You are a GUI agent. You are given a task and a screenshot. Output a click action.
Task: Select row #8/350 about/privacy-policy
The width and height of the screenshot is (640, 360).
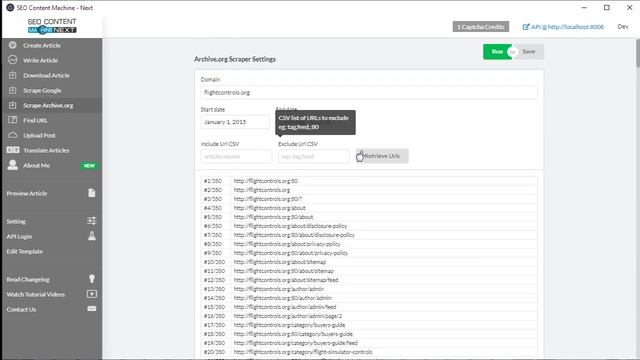pyautogui.click(x=370, y=244)
